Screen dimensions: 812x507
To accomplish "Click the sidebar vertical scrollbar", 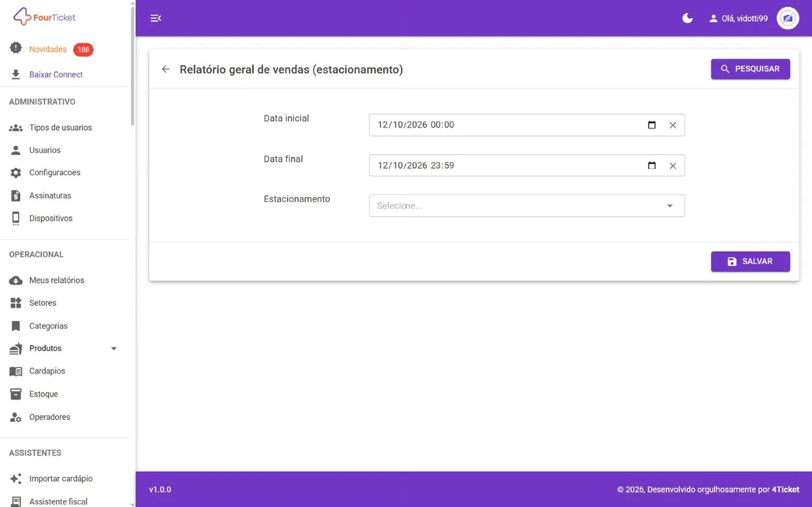I will [132, 64].
